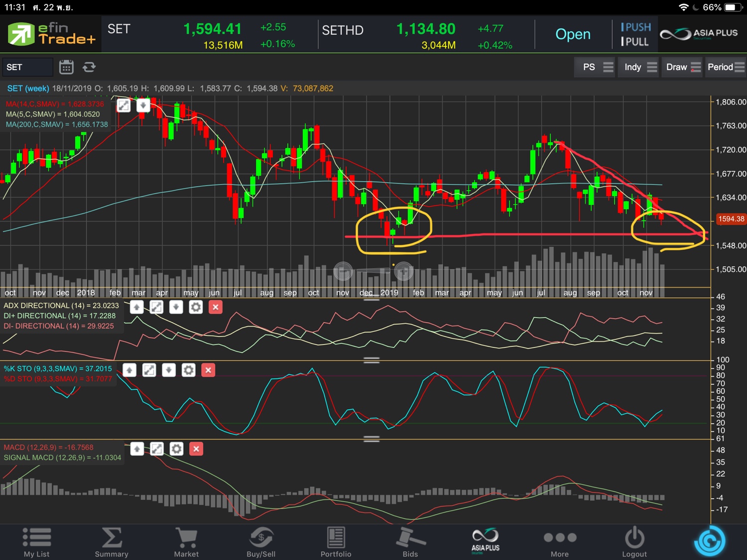The image size is (747, 560).
Task: Tap the SET (week) chart title
Action: [x=28, y=89]
